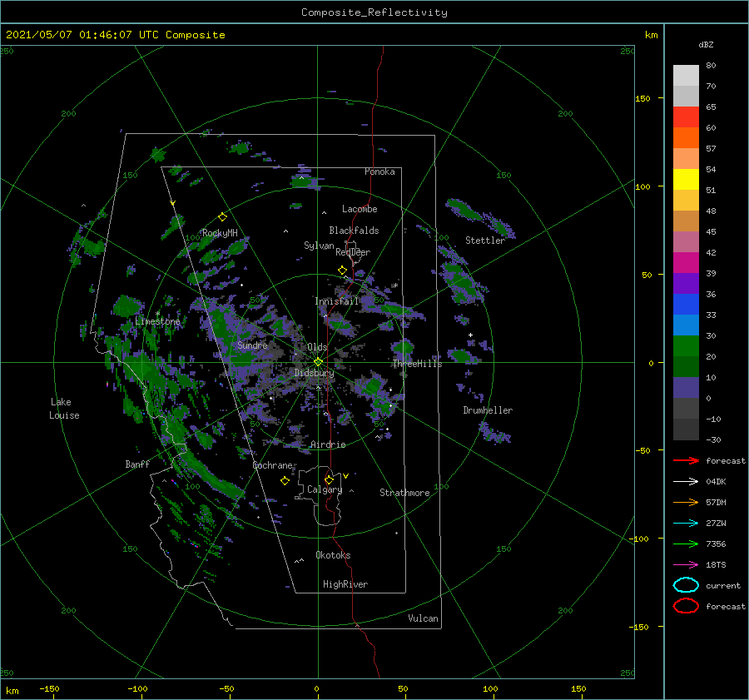Pick the darkest gray -30 dBZ swatch
Screen dimensions: 749x700
point(686,429)
